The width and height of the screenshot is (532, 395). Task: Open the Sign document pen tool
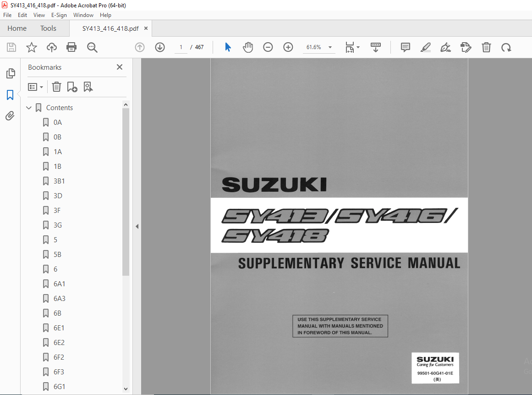pos(445,47)
